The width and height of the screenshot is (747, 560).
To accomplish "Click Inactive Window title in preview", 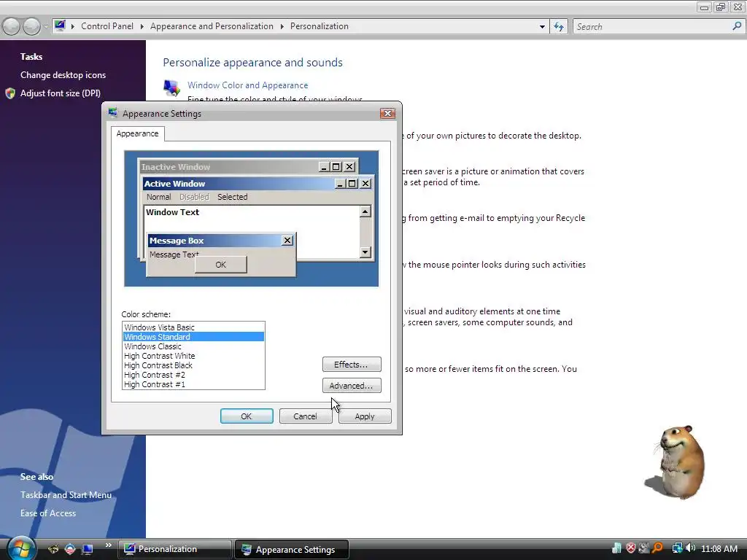I will pos(176,167).
